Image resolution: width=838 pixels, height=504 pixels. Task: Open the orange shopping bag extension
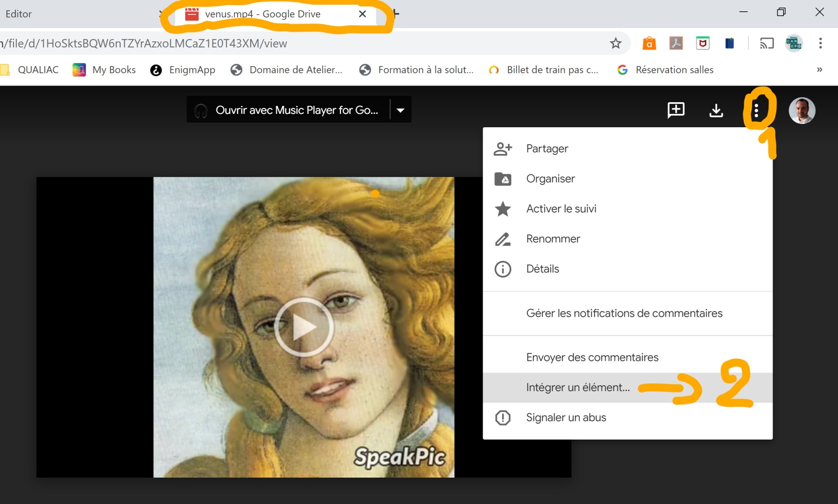pos(649,43)
